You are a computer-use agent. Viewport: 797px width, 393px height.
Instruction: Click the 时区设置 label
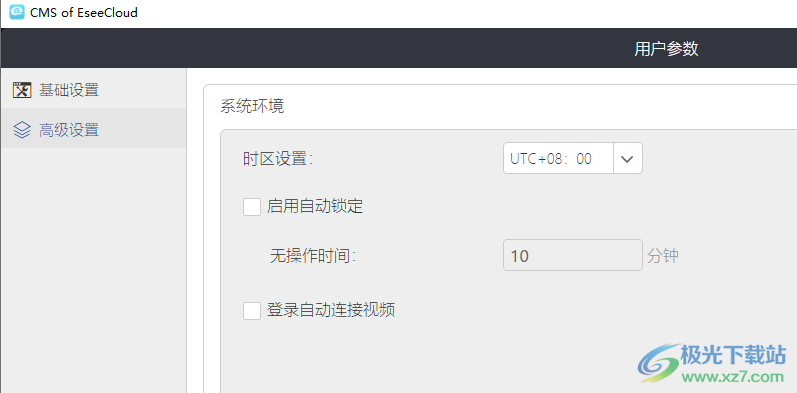(278, 159)
